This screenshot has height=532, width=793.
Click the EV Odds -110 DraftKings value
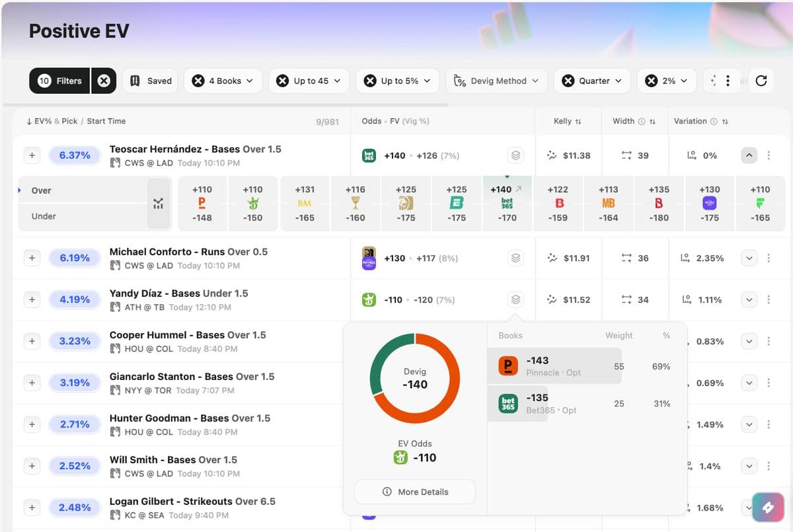(x=415, y=457)
